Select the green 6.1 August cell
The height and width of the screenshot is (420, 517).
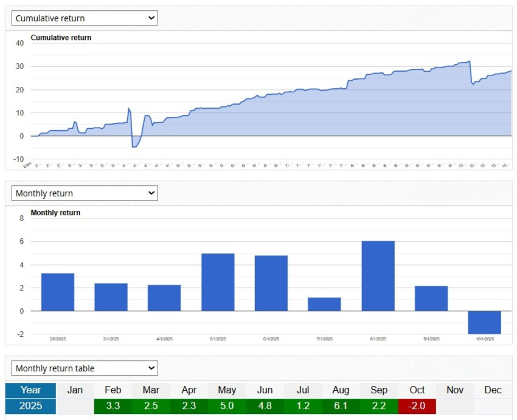[341, 406]
